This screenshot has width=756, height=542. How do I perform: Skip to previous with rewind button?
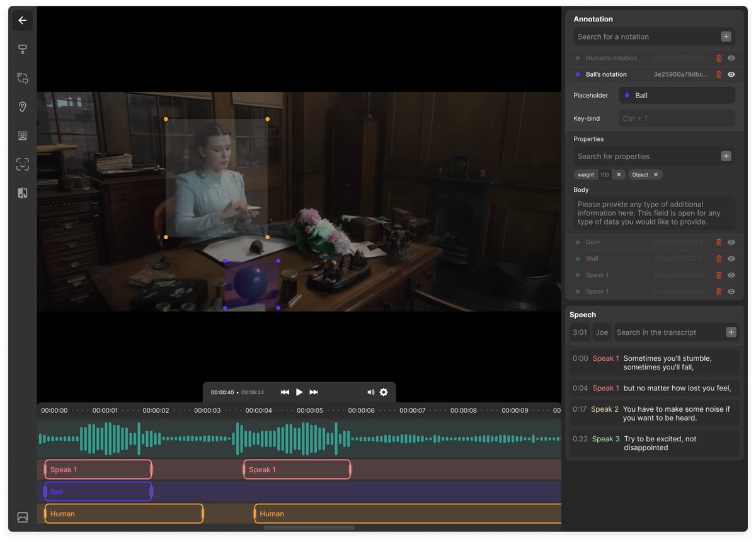click(x=285, y=392)
